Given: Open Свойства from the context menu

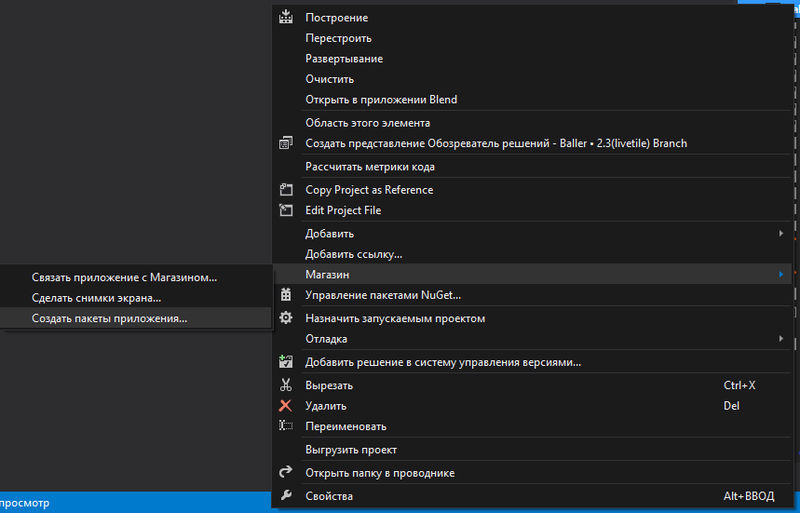Looking at the screenshot, I should pyautogui.click(x=532, y=496).
